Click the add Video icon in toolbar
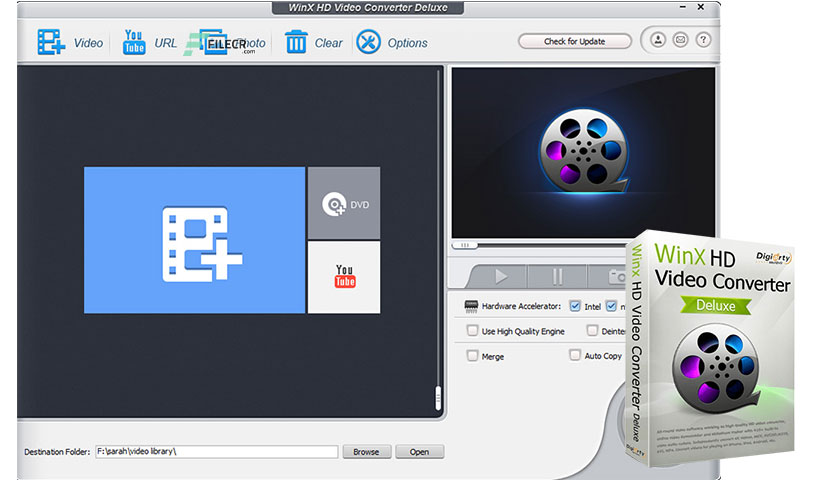 click(x=51, y=42)
